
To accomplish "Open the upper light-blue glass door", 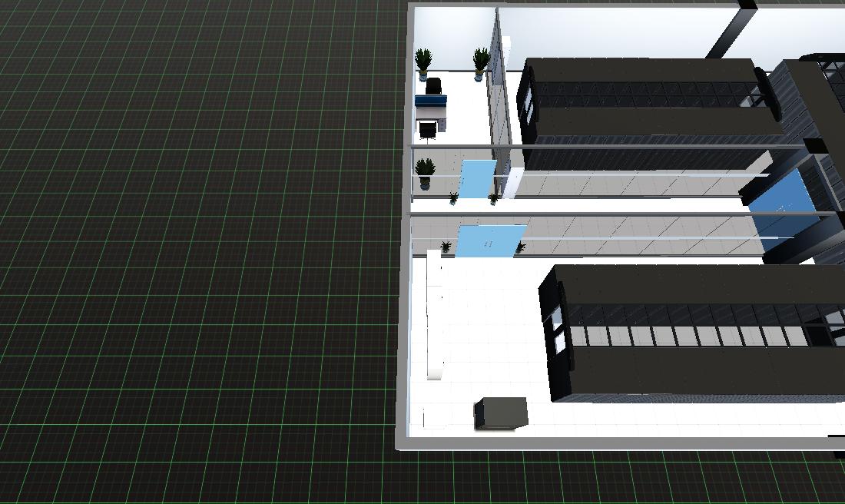I will [x=476, y=178].
